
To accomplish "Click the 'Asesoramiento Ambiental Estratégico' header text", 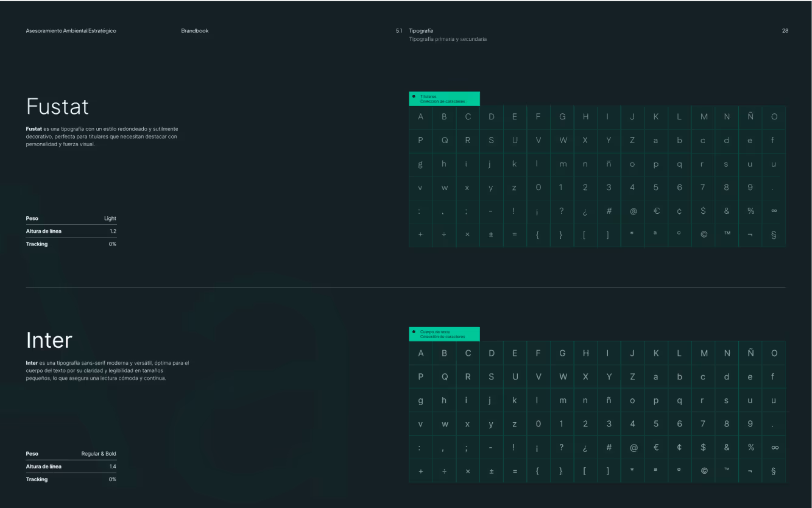I will click(71, 31).
